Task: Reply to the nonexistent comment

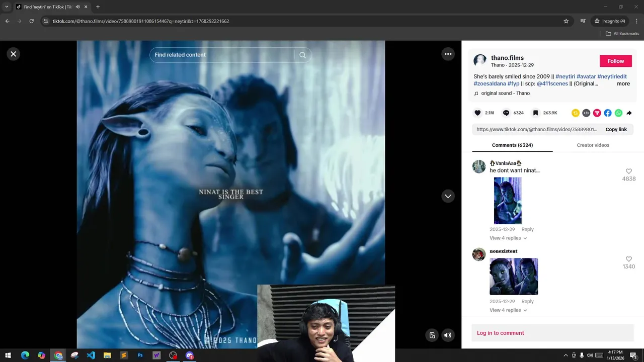Action: tap(527, 302)
